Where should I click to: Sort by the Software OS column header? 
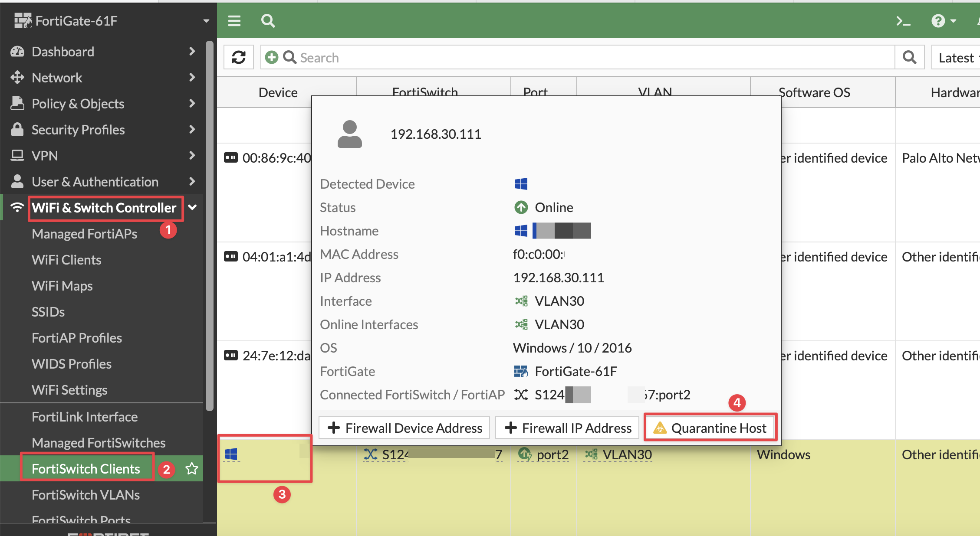pyautogui.click(x=814, y=92)
